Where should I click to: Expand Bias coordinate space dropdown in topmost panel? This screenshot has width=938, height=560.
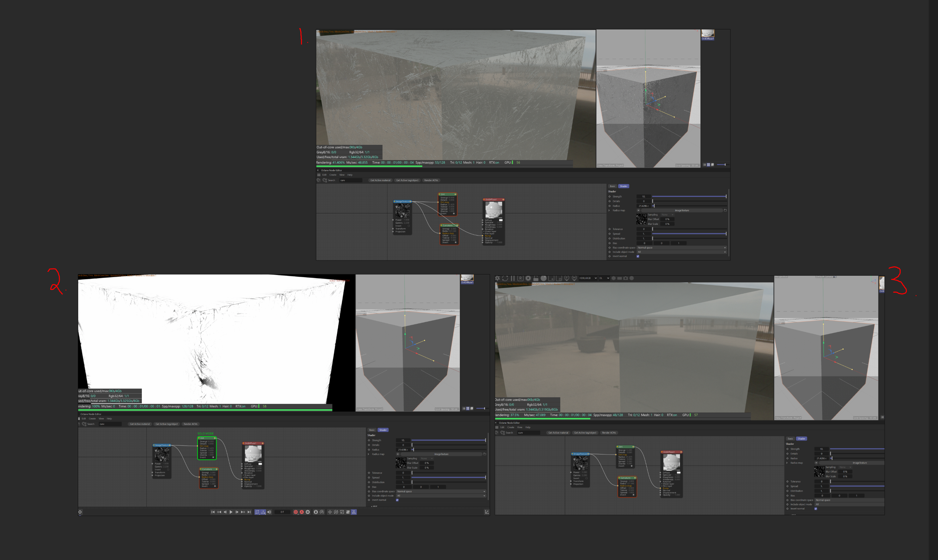click(681, 248)
